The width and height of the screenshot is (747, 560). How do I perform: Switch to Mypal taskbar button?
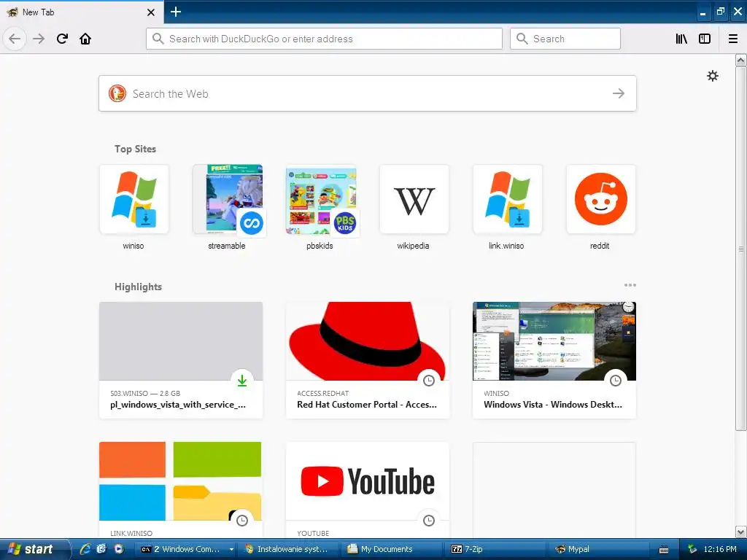[600, 549]
